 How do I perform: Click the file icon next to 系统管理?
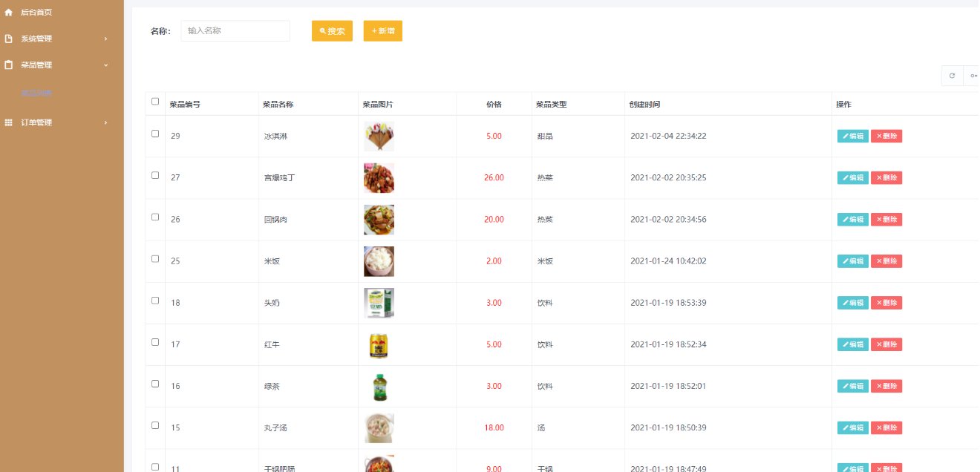click(x=9, y=39)
